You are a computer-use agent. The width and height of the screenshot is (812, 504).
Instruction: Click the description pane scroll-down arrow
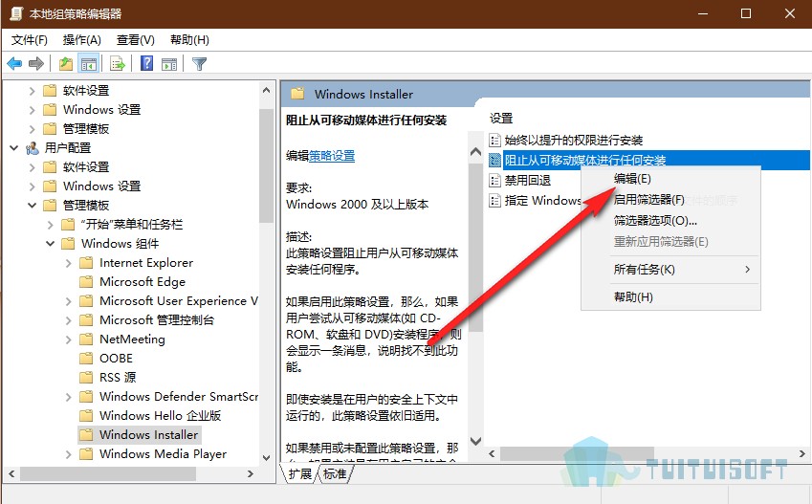(475, 441)
